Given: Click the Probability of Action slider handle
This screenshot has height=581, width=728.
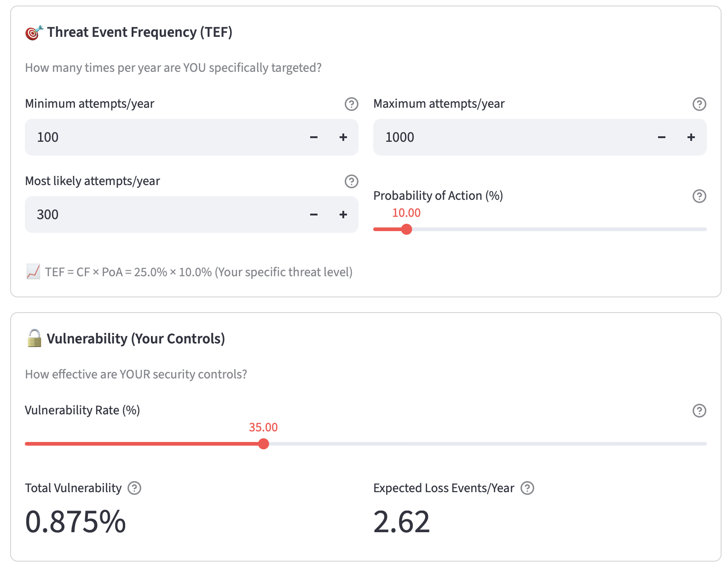Looking at the screenshot, I should [406, 229].
